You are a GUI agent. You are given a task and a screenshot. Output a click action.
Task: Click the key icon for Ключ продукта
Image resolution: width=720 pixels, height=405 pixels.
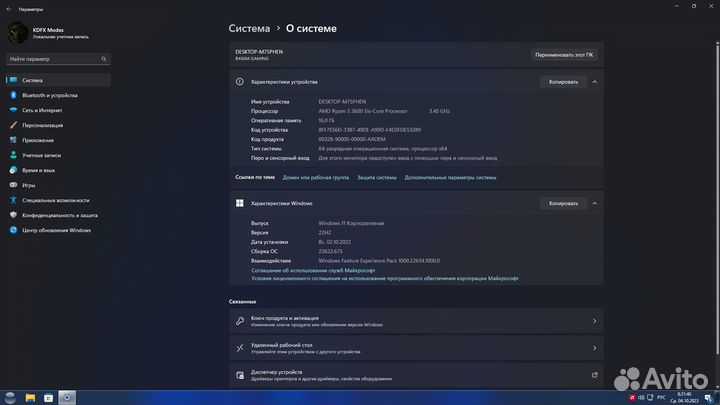tap(240, 321)
